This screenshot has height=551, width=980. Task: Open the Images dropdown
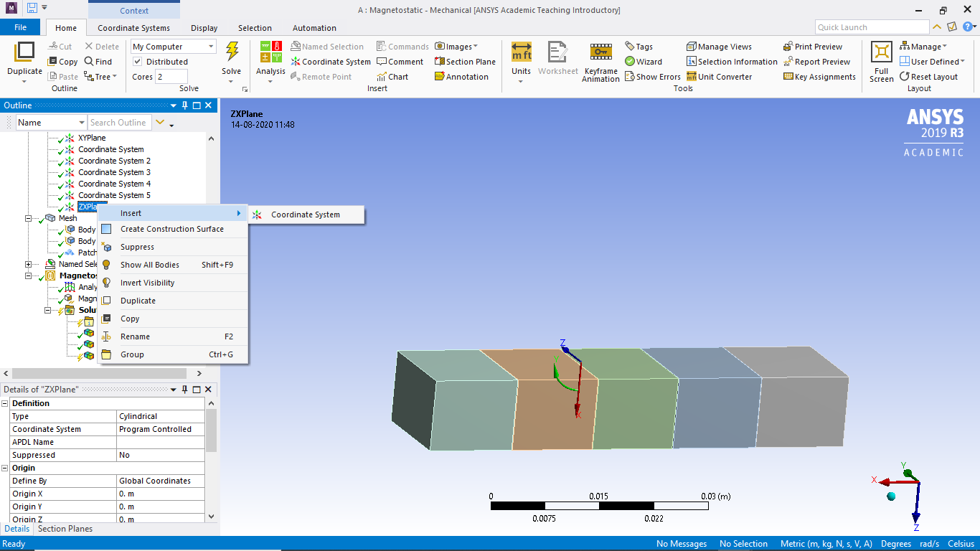(456, 47)
